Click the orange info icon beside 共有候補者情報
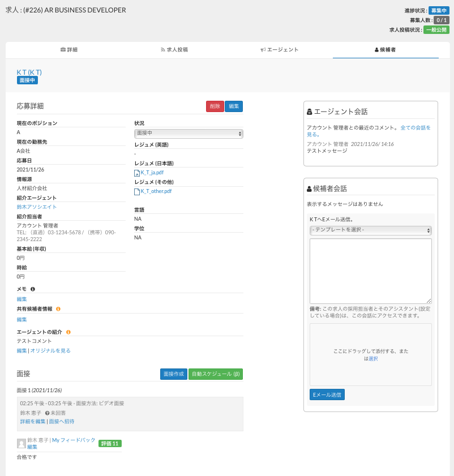 (58, 309)
